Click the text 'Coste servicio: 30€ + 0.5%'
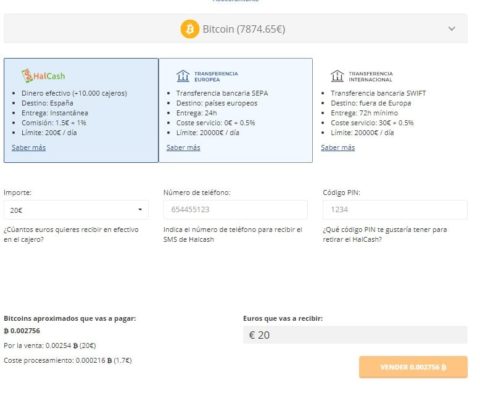Screen dimensions: 480x393 coord(372,123)
